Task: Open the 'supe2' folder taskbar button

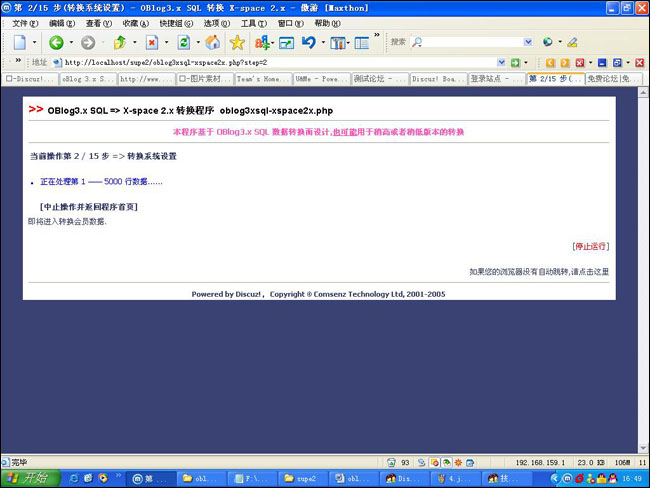Action: pyautogui.click(x=303, y=478)
